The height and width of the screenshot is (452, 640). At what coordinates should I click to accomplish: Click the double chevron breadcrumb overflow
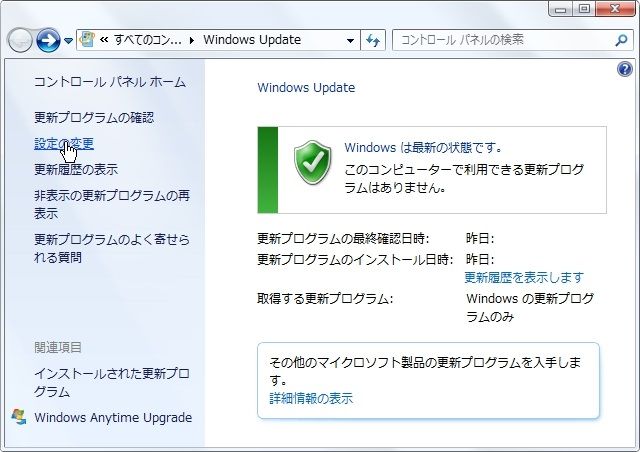pyautogui.click(x=104, y=40)
